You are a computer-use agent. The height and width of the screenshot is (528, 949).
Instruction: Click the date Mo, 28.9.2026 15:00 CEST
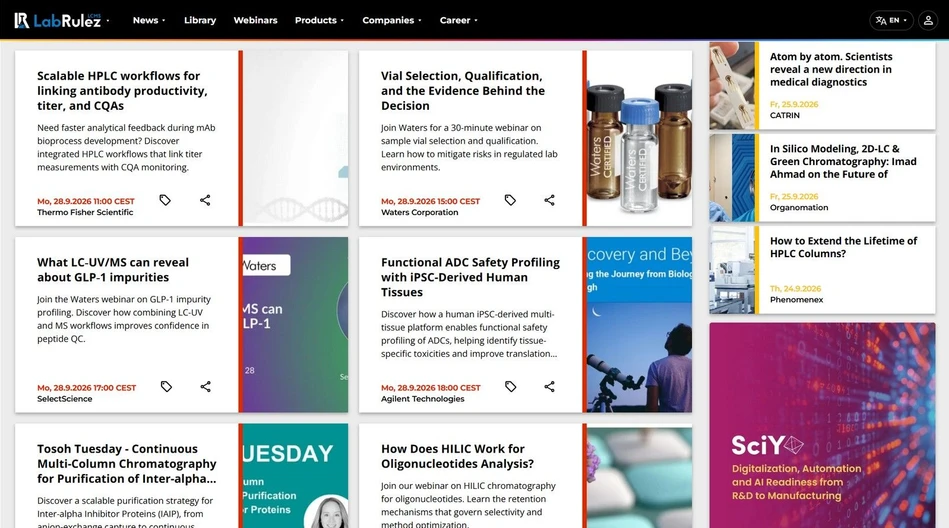point(430,202)
